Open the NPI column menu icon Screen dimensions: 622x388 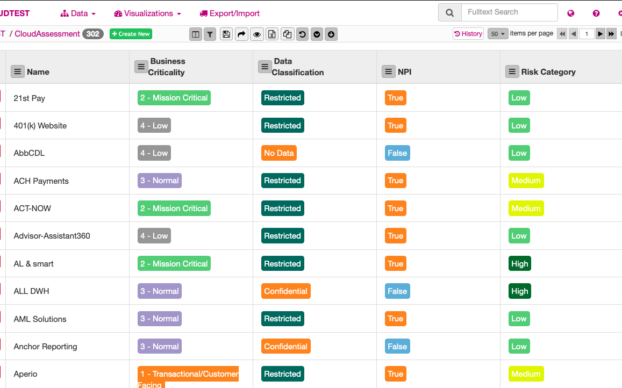(x=388, y=71)
